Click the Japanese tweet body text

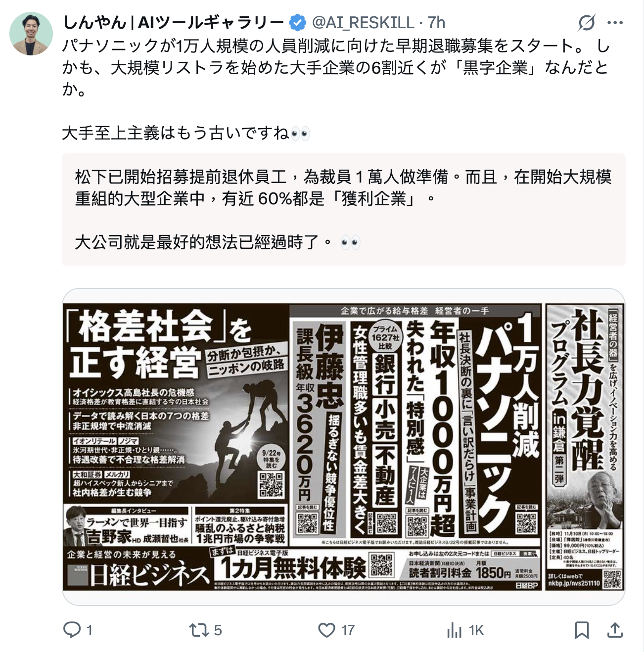pos(336,90)
